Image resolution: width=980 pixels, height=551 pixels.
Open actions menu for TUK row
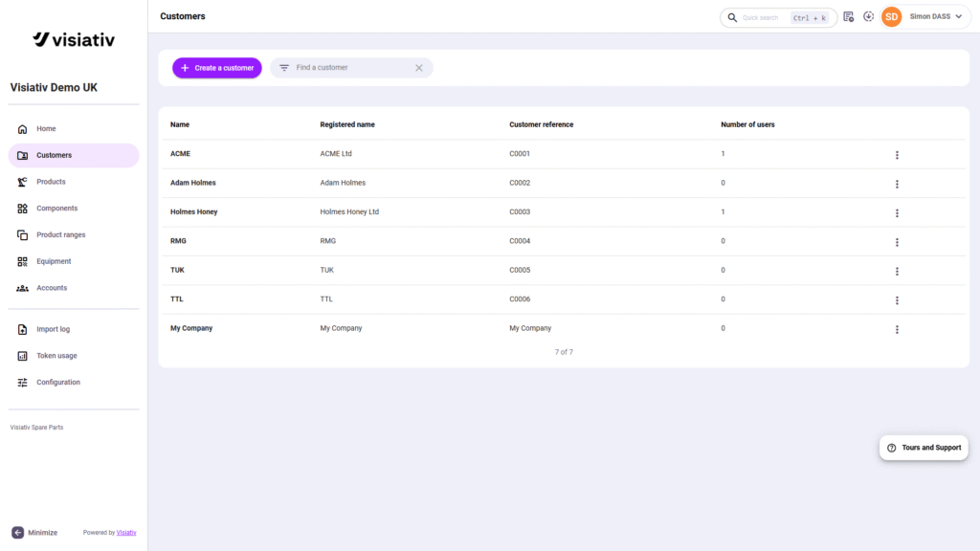[897, 271]
